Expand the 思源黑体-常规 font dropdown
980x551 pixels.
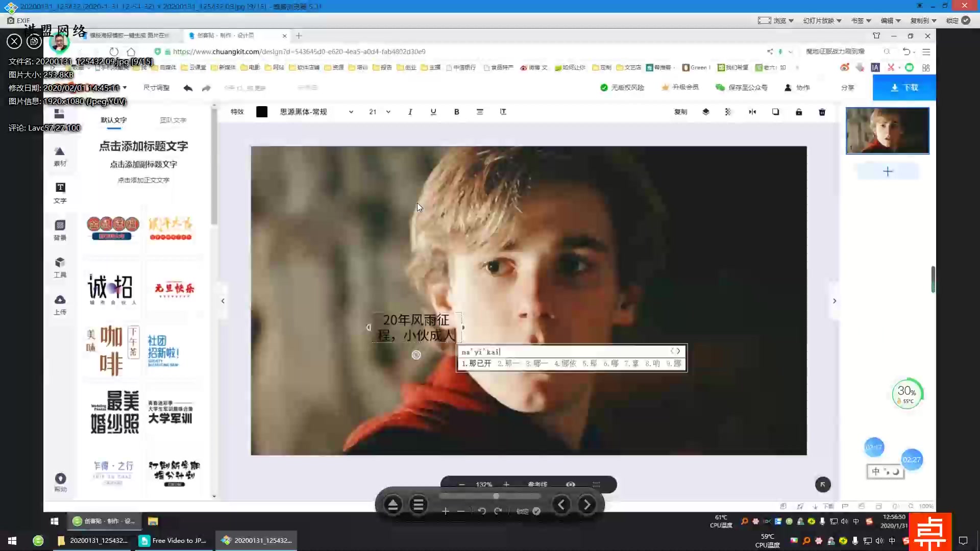pyautogui.click(x=351, y=112)
